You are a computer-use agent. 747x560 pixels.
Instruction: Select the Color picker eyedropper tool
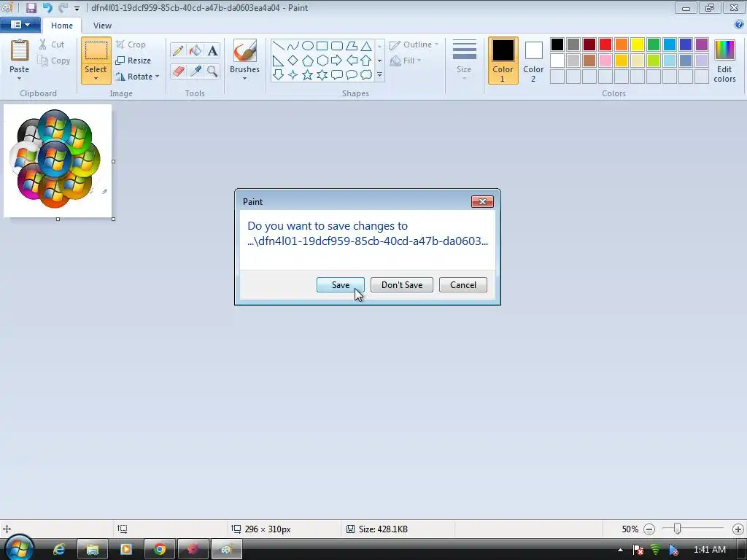pos(196,71)
